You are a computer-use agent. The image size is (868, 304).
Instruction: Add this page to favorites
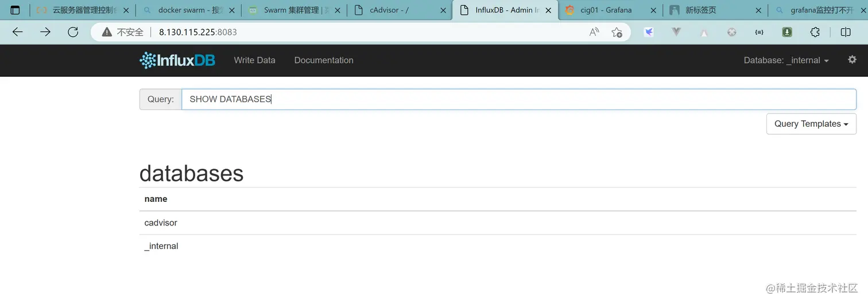(617, 32)
